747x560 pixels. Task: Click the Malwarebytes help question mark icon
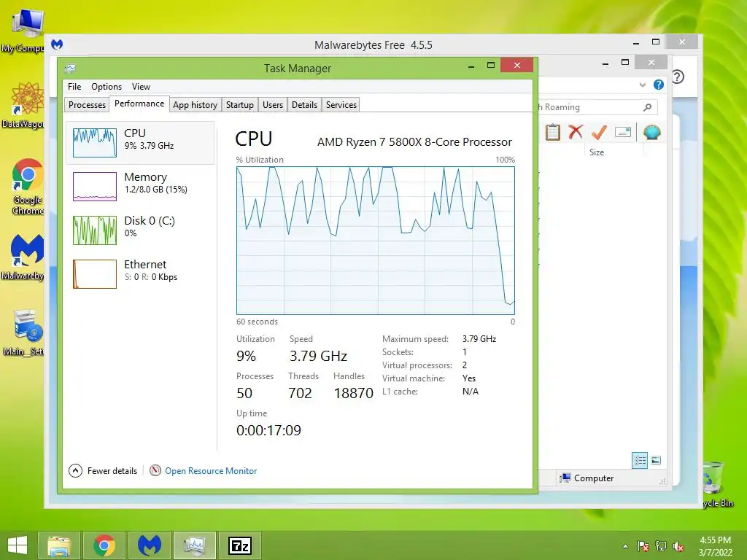pos(678,77)
